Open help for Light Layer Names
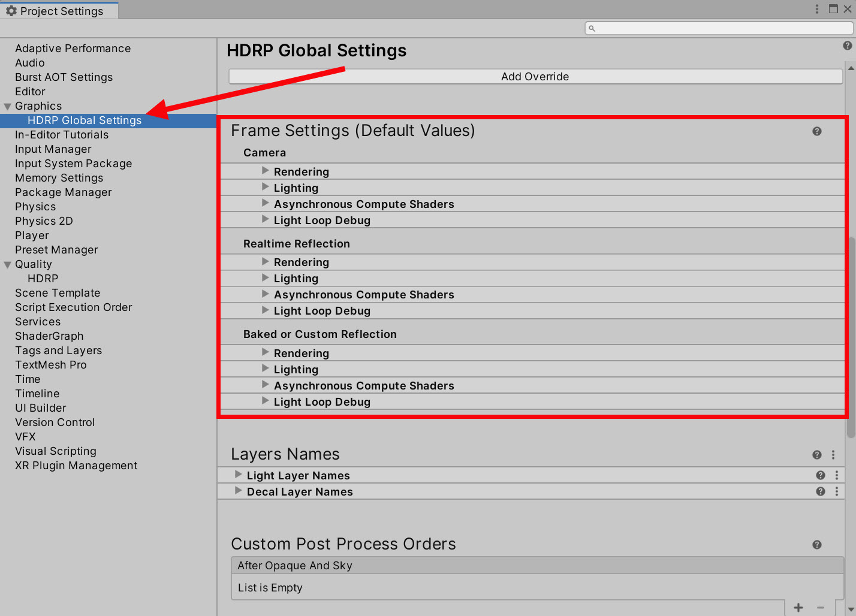This screenshot has width=856, height=616. [x=820, y=475]
